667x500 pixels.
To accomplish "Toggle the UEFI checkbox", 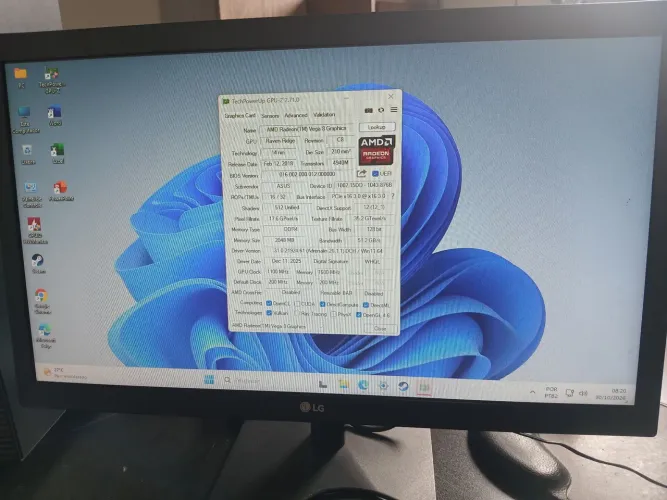I will [x=375, y=174].
